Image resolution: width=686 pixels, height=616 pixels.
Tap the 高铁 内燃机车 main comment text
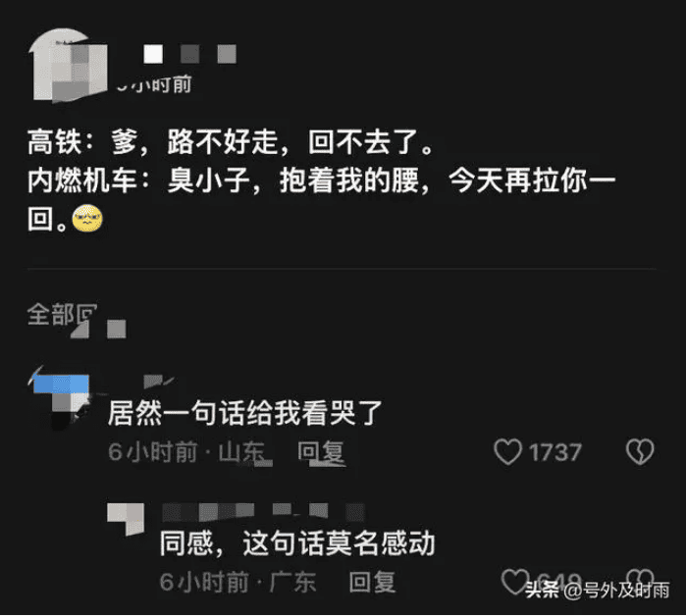coord(322,180)
